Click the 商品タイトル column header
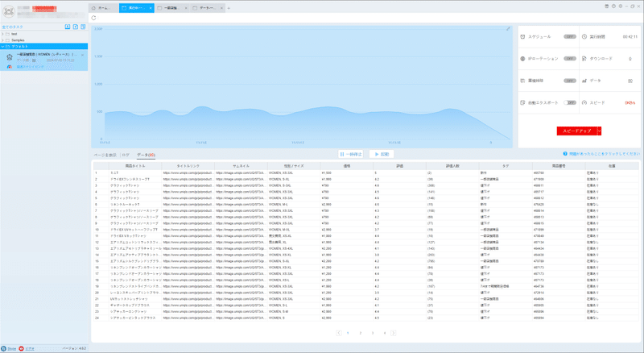This screenshot has width=644, height=353. pyautogui.click(x=135, y=166)
